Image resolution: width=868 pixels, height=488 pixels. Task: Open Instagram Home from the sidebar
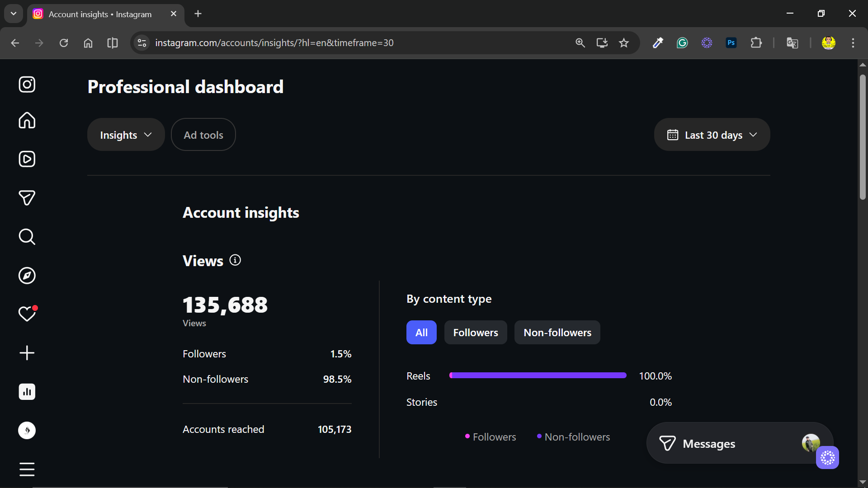[27, 121]
